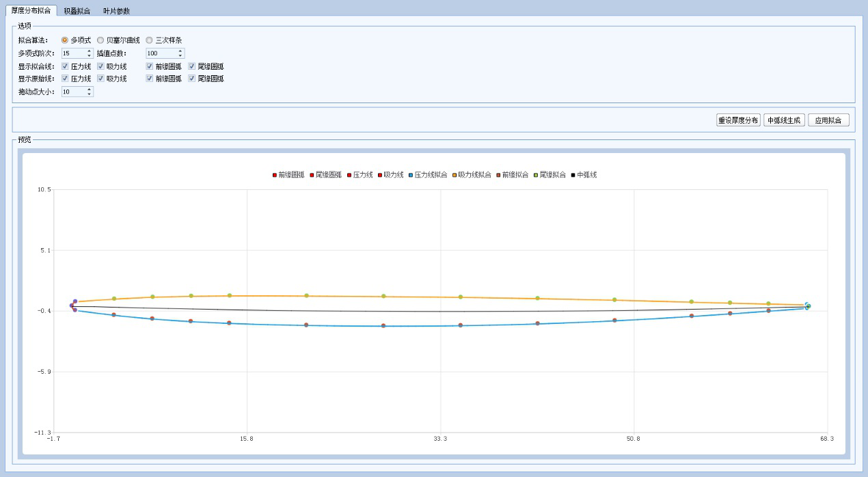Click the 应用拟合 button
Screen dimensions: 868x477
point(828,120)
